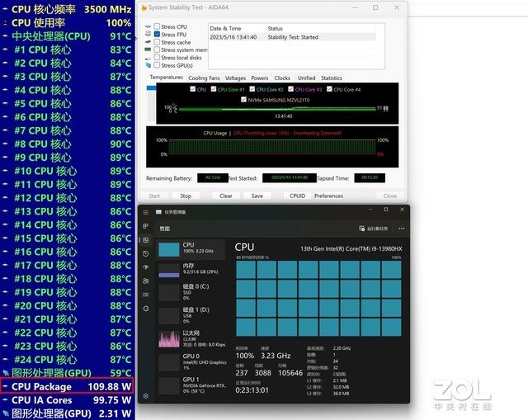Toggle the CPU Core #4 graph checkbox
The height and width of the screenshot is (420, 528).
[329, 89]
